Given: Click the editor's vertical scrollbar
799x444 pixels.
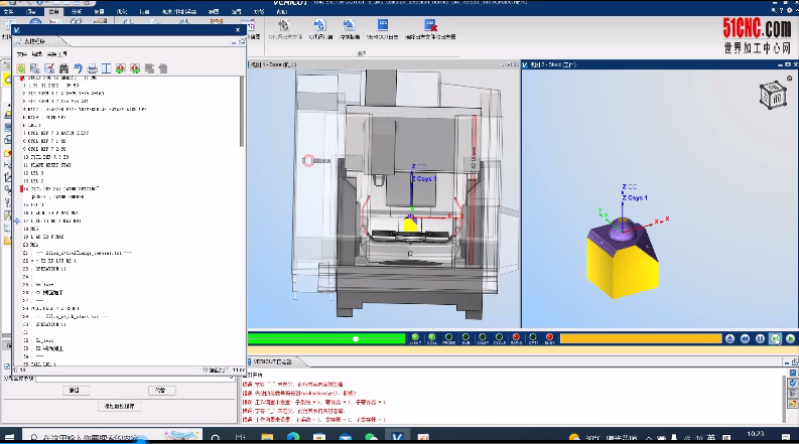Looking at the screenshot, I should 241,110.
